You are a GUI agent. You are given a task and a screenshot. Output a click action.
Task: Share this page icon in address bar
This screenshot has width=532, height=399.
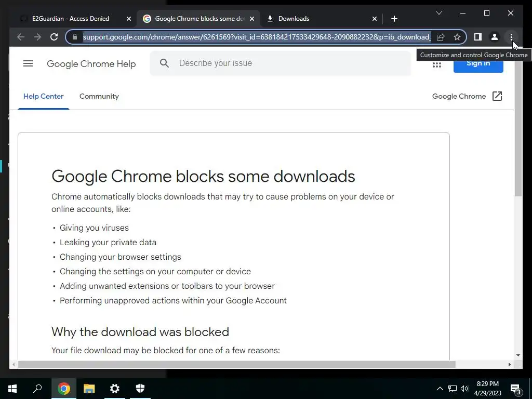tap(441, 37)
